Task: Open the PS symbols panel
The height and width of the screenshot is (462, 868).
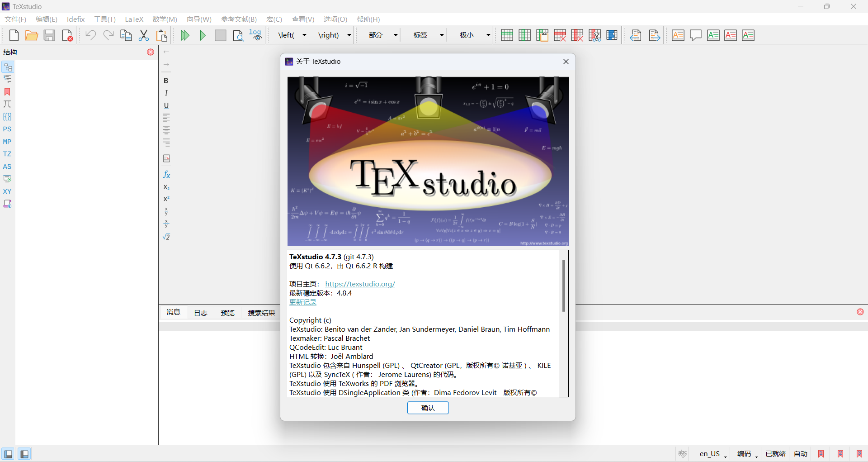Action: [x=7, y=129]
